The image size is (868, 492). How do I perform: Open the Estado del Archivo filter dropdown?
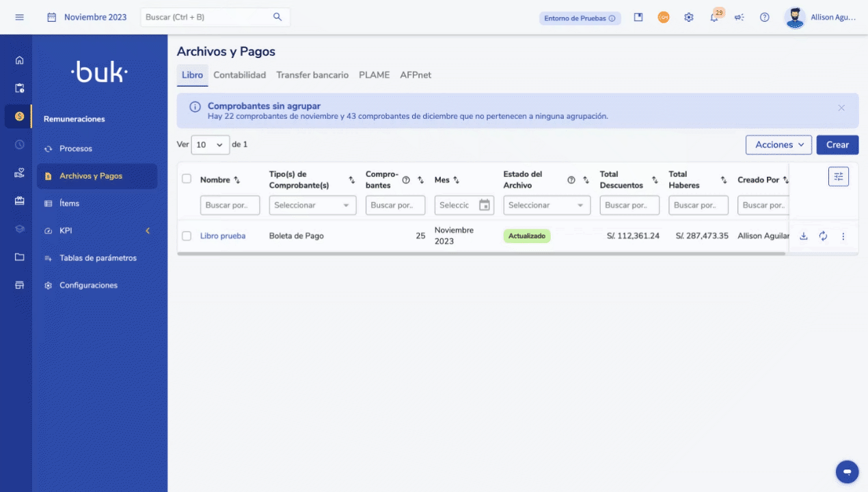pos(547,205)
